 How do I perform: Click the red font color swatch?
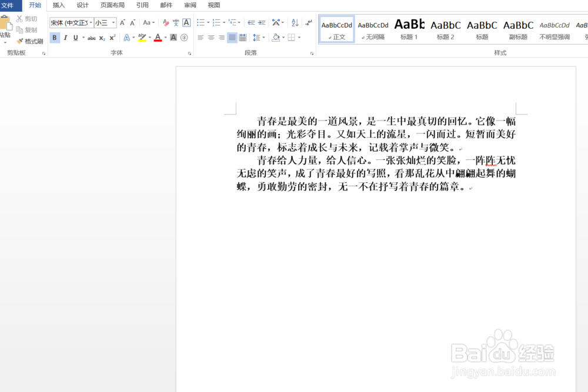pyautogui.click(x=158, y=40)
